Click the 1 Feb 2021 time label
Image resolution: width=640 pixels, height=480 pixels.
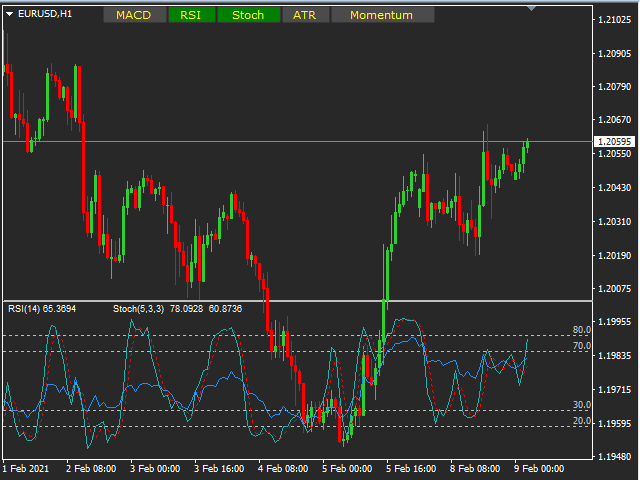point(26,469)
